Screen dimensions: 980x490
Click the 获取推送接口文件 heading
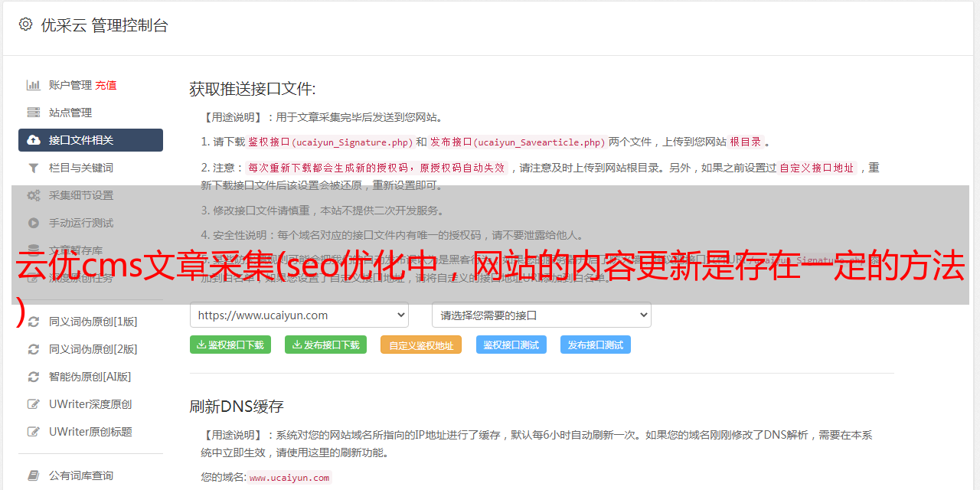click(253, 89)
